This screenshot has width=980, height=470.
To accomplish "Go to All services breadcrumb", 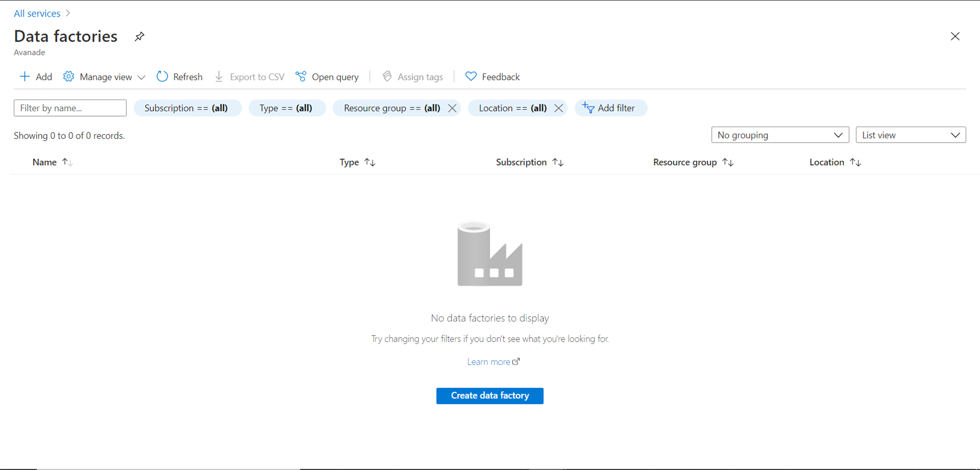I will coord(37,14).
